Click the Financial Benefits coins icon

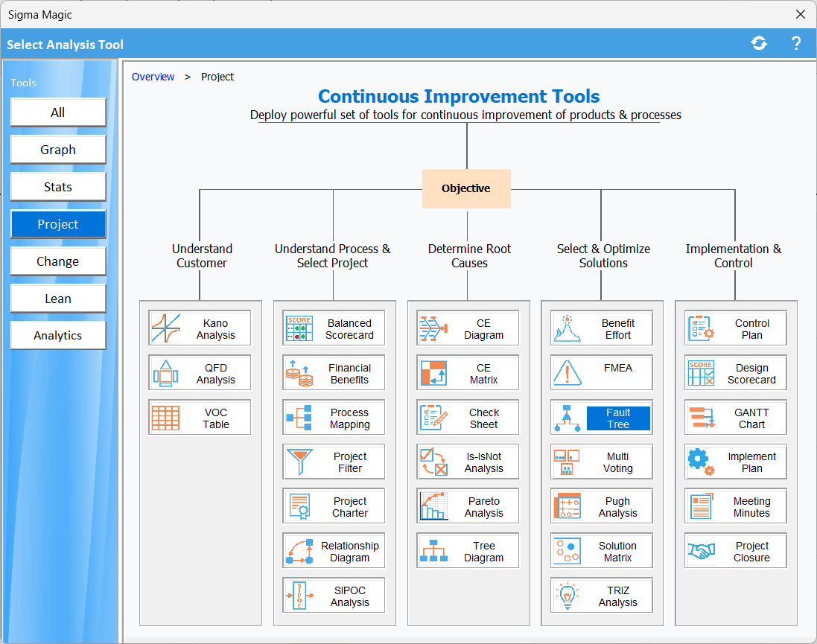pyautogui.click(x=299, y=373)
